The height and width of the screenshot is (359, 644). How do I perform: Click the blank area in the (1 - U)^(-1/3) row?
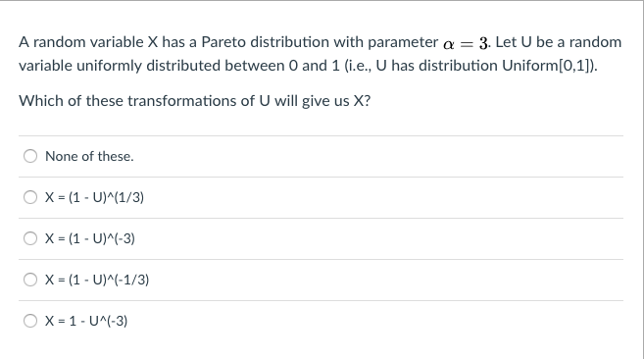pos(386,280)
